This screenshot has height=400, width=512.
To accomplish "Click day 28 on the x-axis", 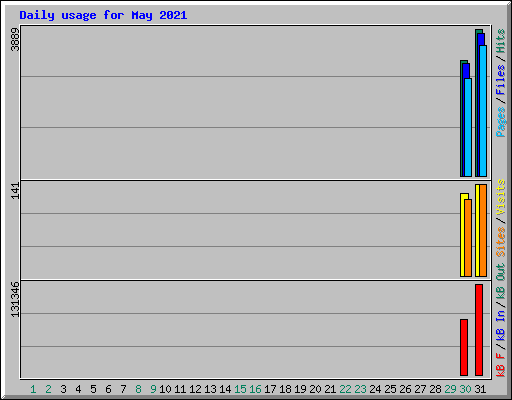I will click(x=435, y=389).
